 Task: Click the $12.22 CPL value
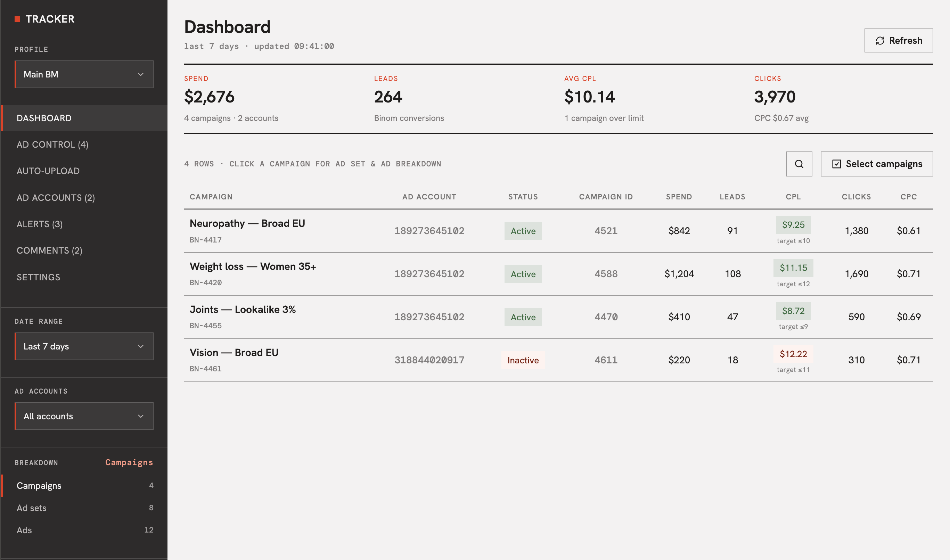click(793, 354)
